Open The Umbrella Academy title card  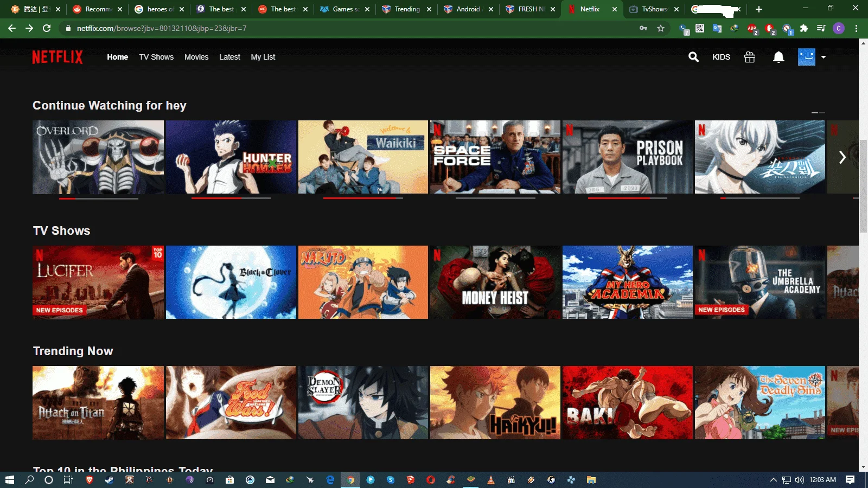(x=760, y=282)
